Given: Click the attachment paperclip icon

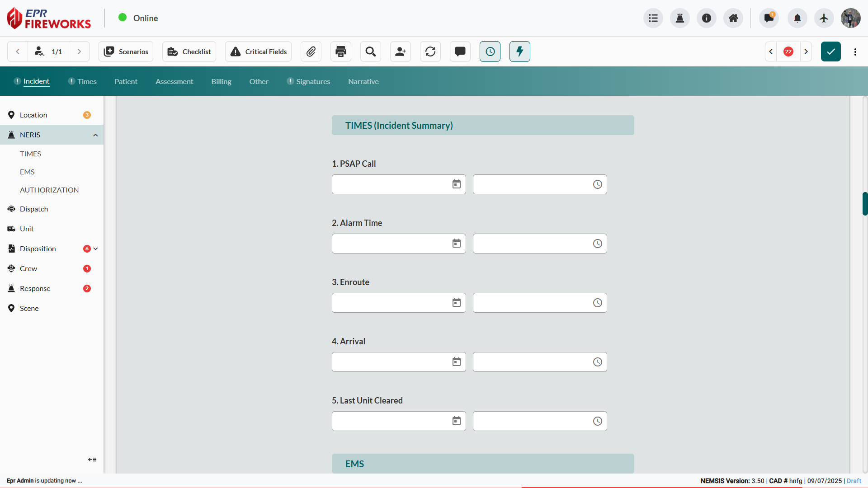Looking at the screenshot, I should point(311,52).
